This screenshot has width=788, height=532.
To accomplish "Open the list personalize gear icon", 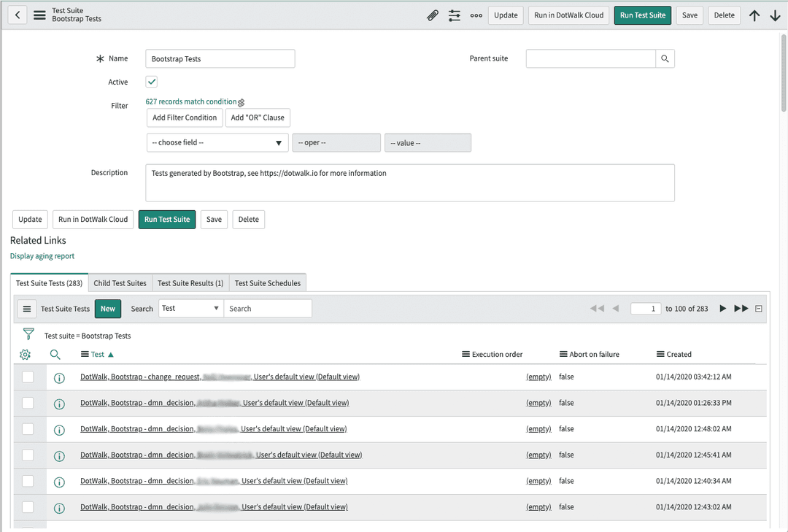I will tap(25, 355).
